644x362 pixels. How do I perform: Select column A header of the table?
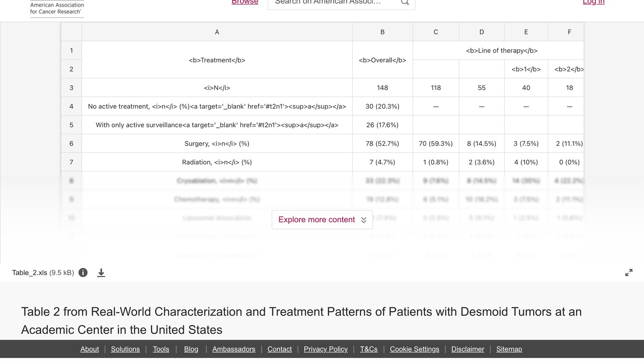217,32
